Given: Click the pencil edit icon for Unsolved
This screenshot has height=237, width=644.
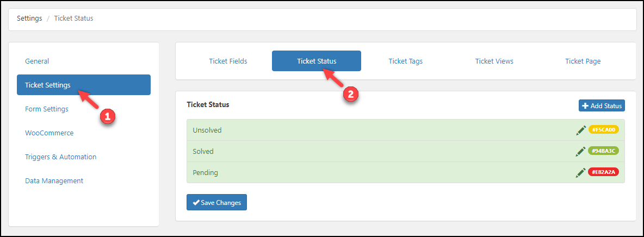Looking at the screenshot, I should [x=581, y=130].
